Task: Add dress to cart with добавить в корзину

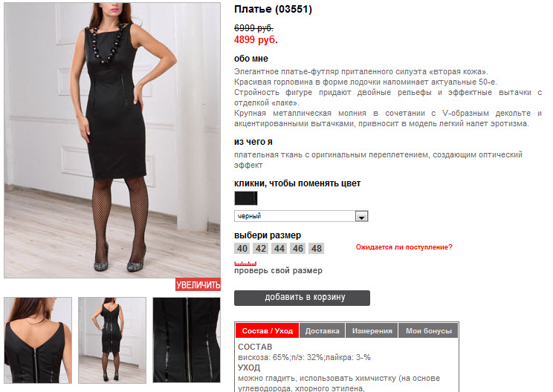Action: [x=302, y=298]
